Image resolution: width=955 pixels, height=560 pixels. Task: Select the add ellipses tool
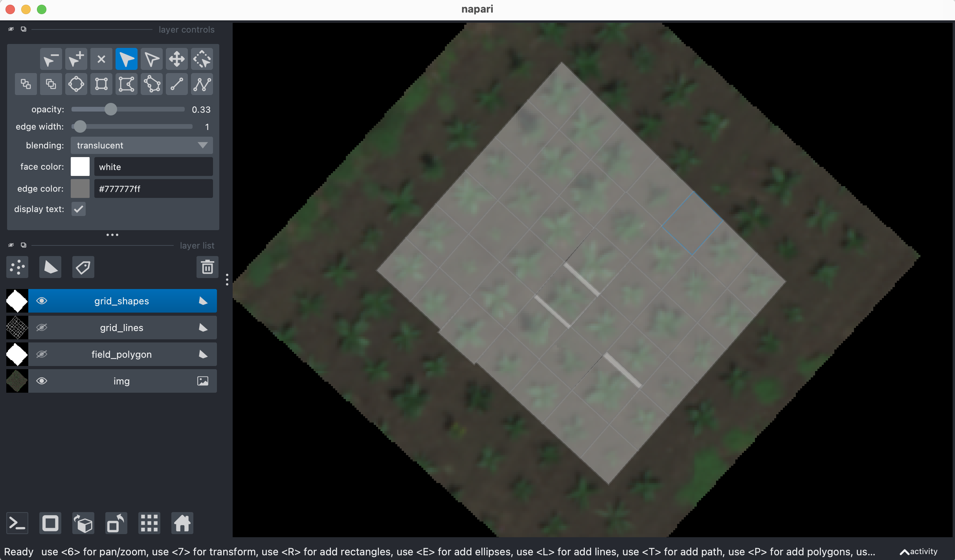coord(76,84)
